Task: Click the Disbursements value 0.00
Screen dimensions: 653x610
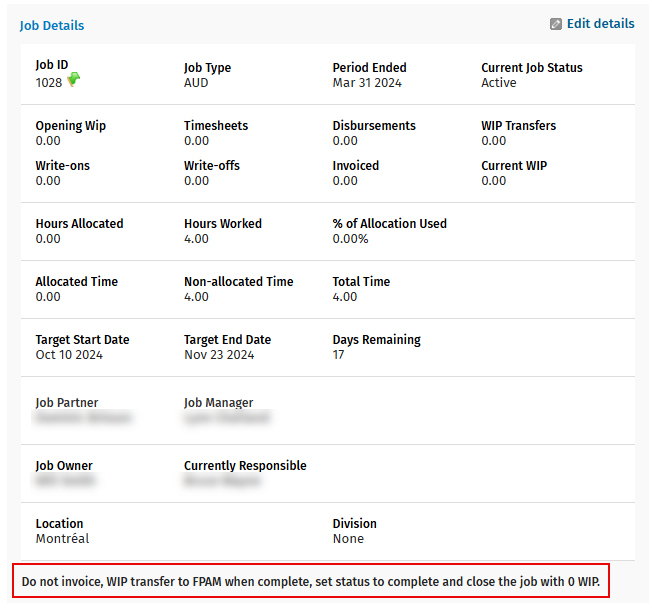Action: pyautogui.click(x=345, y=141)
